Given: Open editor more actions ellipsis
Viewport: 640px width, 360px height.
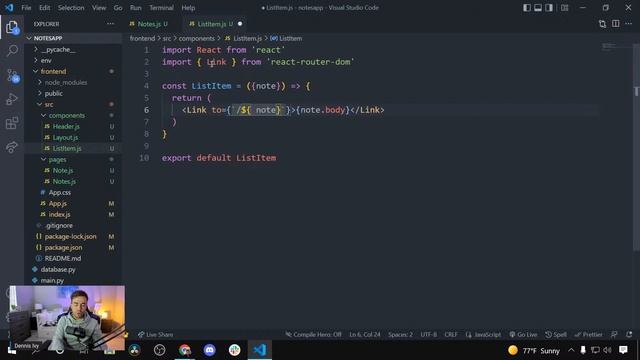Looking at the screenshot, I should click(629, 24).
